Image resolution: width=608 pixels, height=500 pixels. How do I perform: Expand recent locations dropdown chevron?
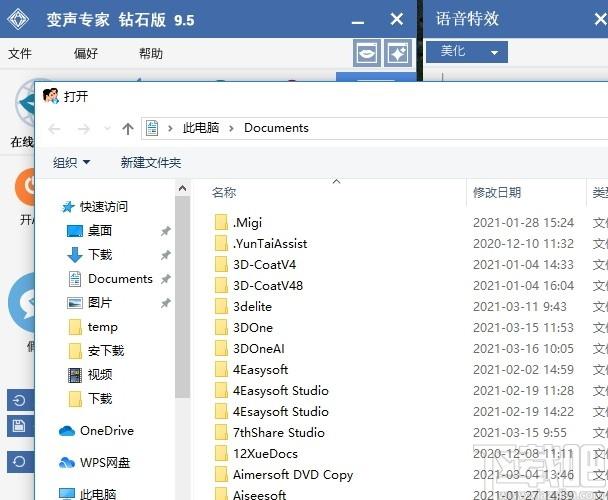tap(107, 128)
